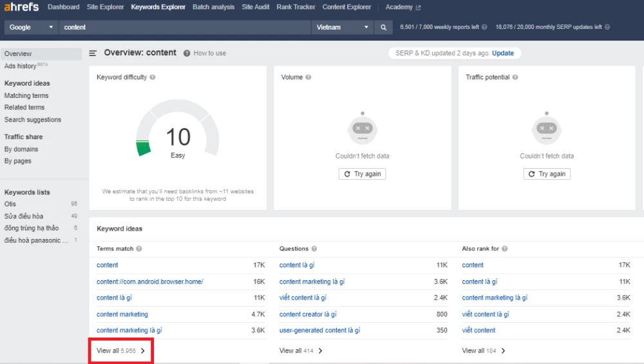Click the Keywords lists heading
644x364 pixels.
tap(27, 192)
